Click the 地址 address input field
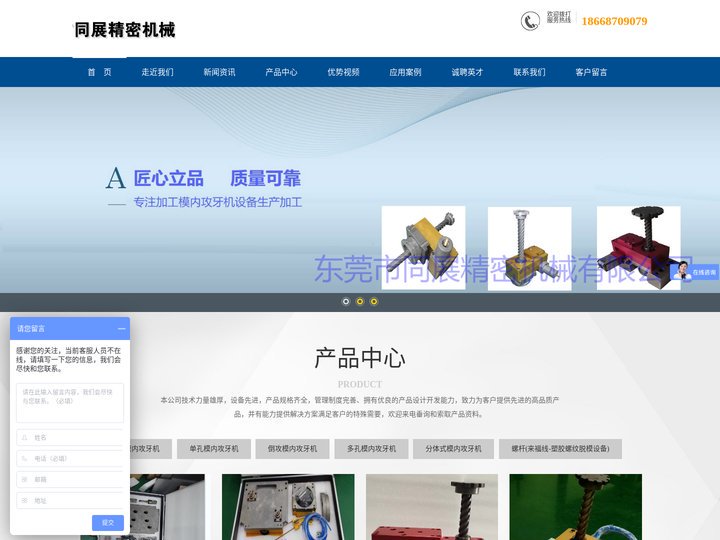The width and height of the screenshot is (720, 540). click(x=70, y=501)
